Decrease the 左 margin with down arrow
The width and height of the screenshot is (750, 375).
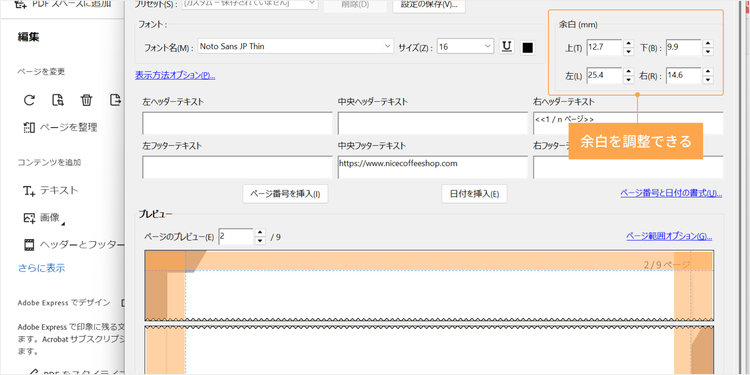[x=629, y=79]
